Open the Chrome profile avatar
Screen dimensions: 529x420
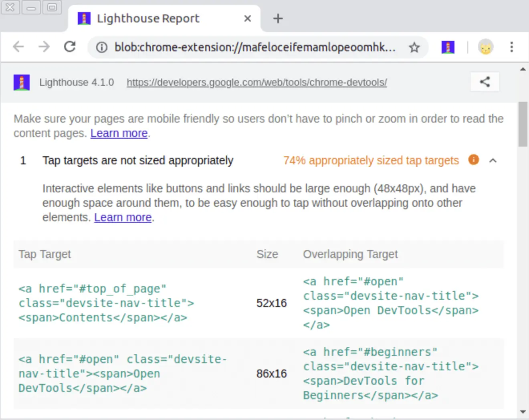[x=485, y=47]
